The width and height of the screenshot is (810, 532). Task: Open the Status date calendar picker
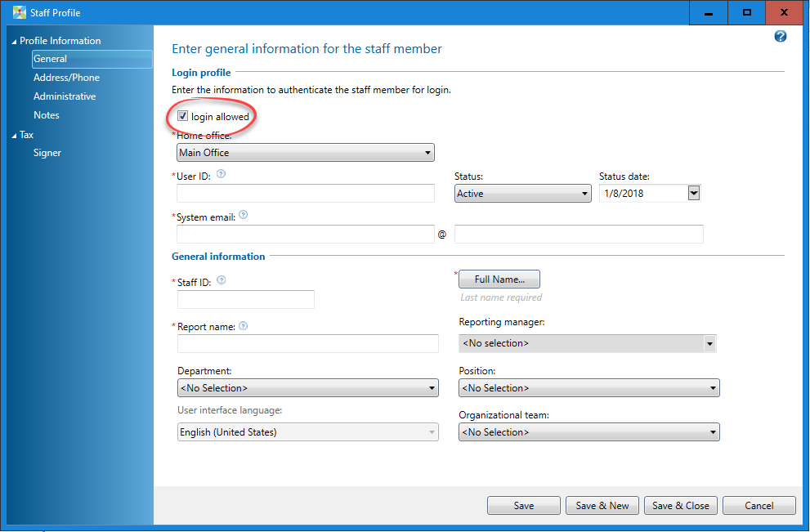coord(694,194)
